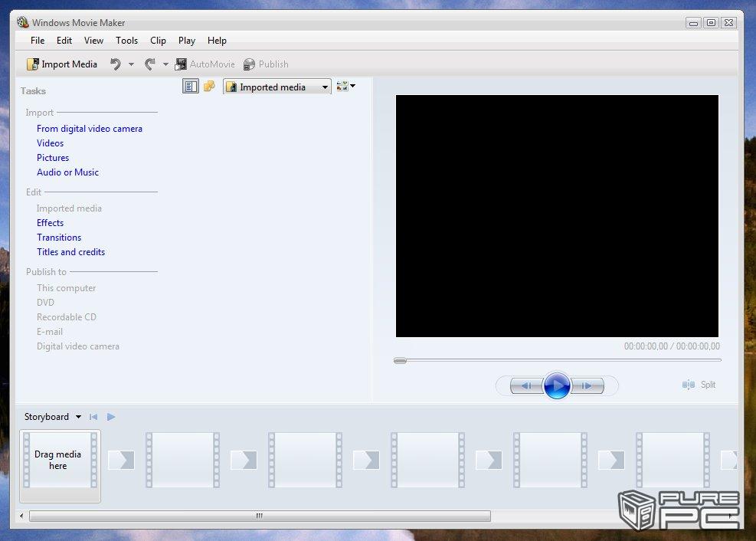
Task: Click This computer publish option
Action: click(67, 288)
